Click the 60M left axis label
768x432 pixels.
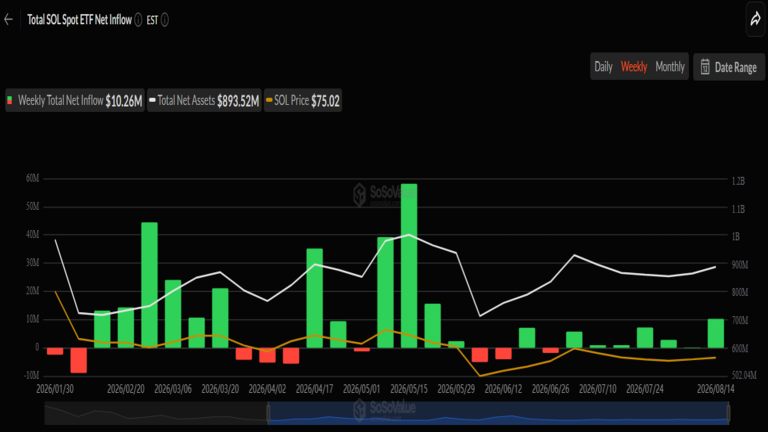pos(32,178)
